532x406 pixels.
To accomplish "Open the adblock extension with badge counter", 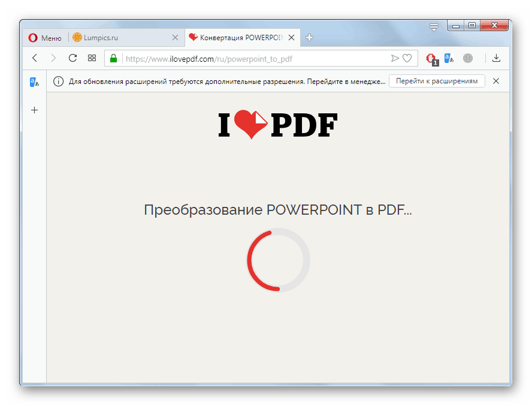I will point(431,58).
